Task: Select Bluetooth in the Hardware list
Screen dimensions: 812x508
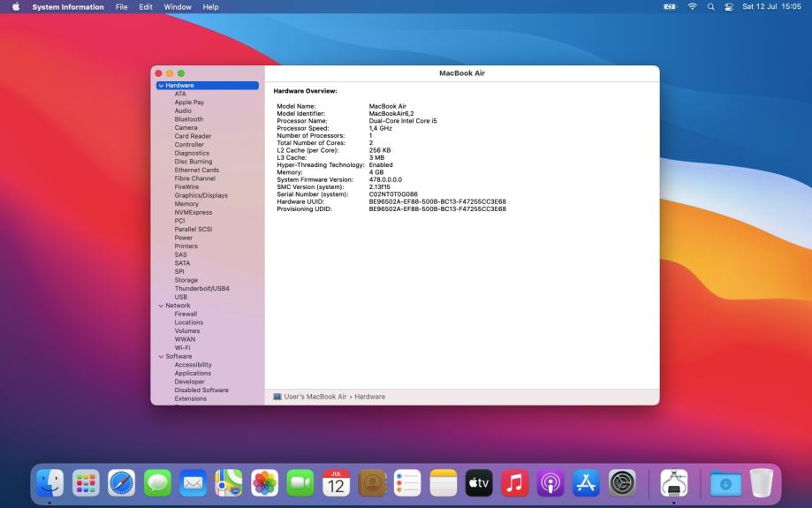Action: [x=188, y=119]
